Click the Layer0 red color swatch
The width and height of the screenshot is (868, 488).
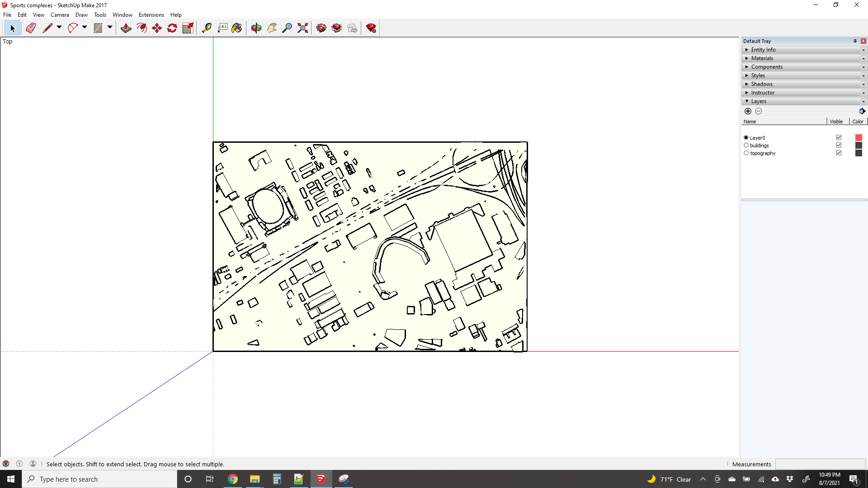click(x=859, y=137)
